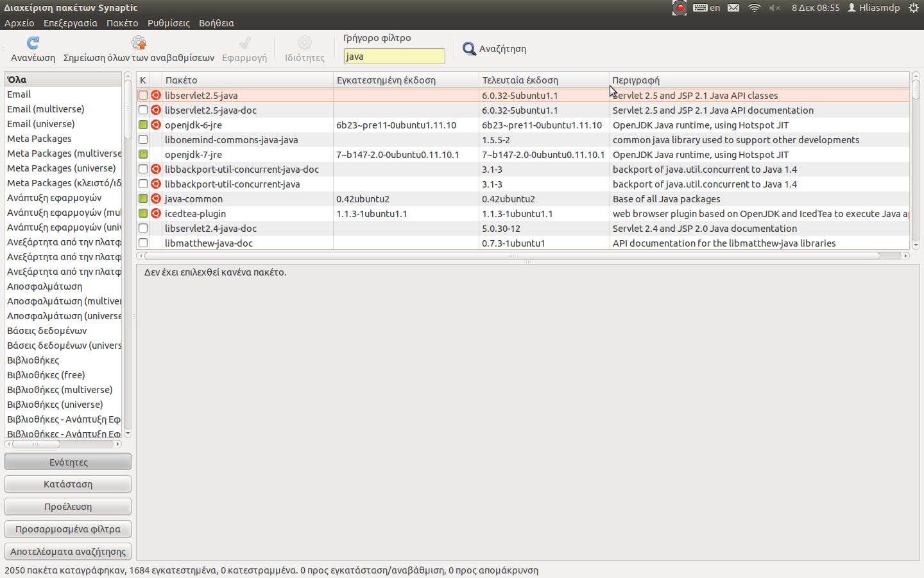The image size is (924, 578).
Task: Toggle the libservlet2.5-java status checkbox
Action: click(143, 96)
